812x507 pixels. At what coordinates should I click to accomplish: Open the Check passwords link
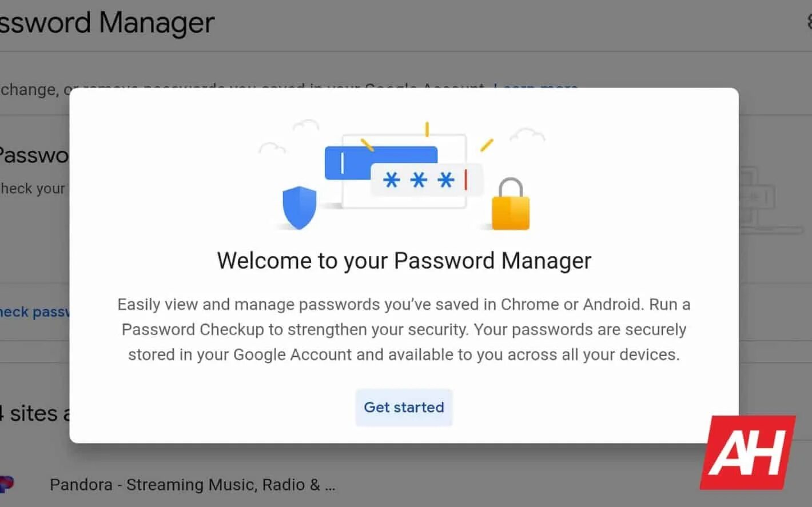point(34,312)
